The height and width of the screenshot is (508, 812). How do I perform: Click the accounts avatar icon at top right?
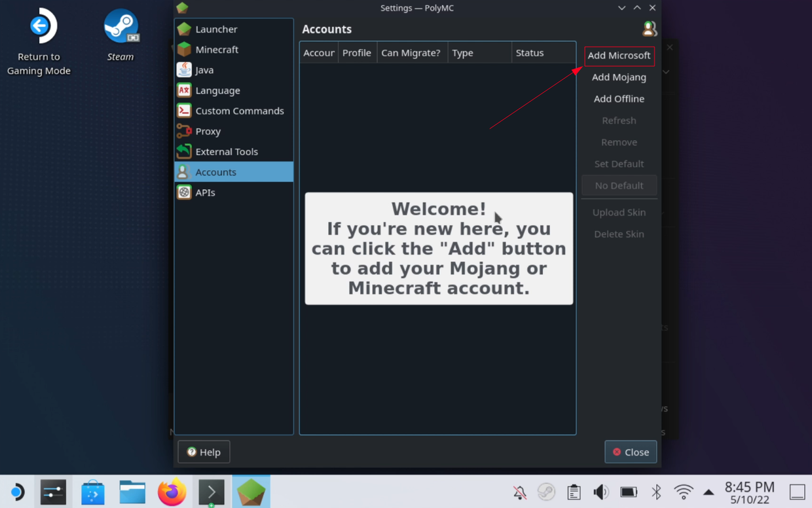(x=649, y=29)
